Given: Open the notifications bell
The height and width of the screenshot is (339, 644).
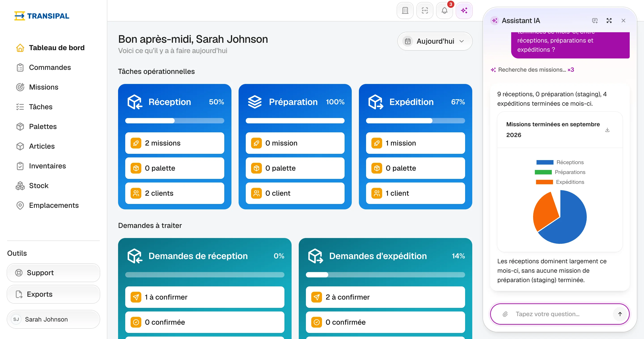Looking at the screenshot, I should pyautogui.click(x=445, y=11).
